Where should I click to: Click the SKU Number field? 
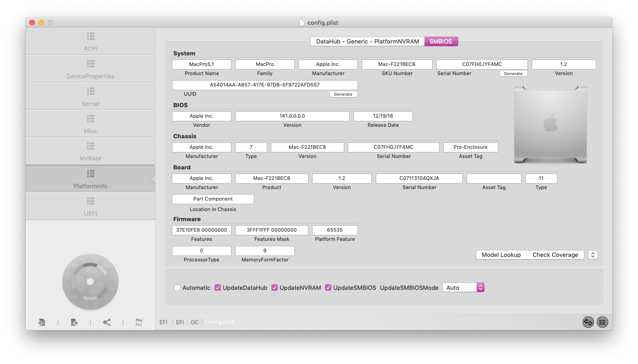click(x=396, y=65)
